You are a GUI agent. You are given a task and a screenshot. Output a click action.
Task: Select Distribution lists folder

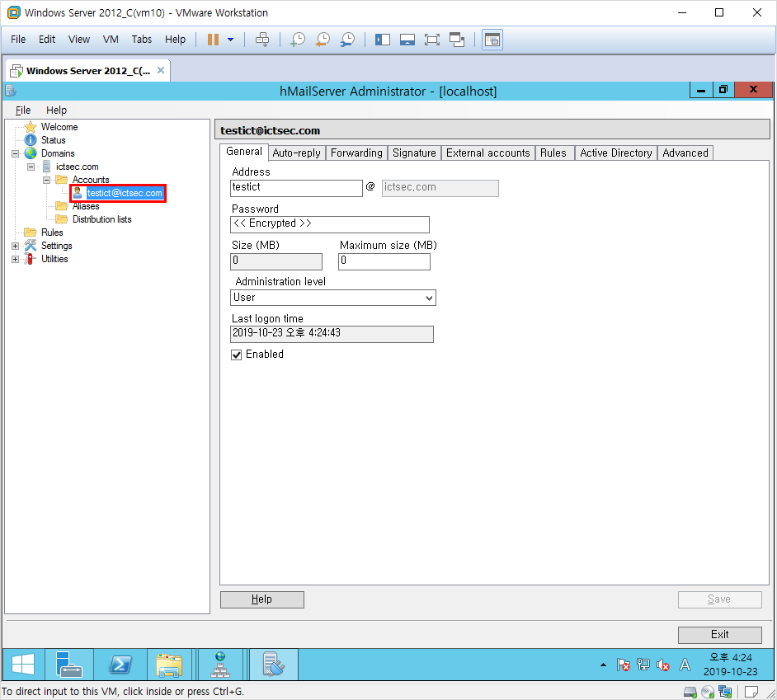pos(102,219)
